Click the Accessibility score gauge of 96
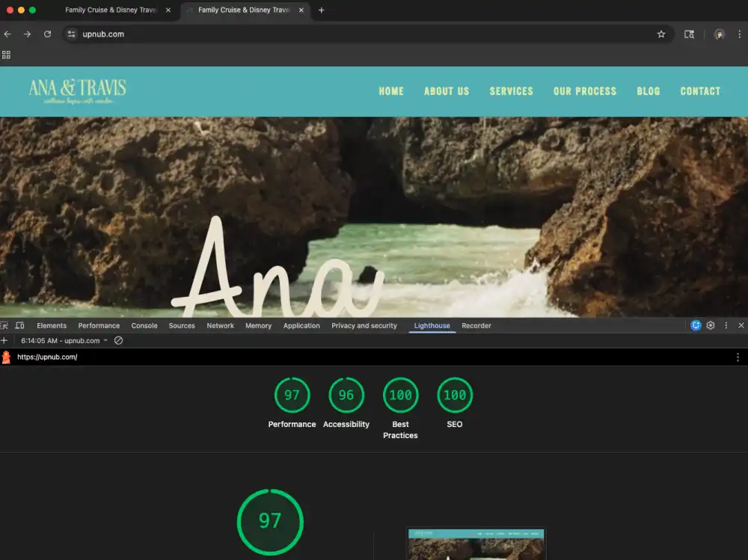Image resolution: width=748 pixels, height=560 pixels. pos(346,396)
